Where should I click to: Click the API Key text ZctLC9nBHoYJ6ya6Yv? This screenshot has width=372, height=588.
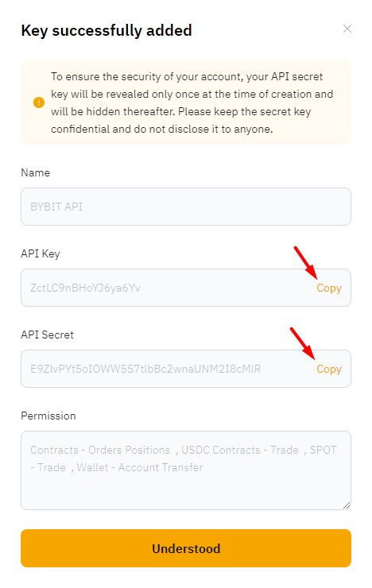[x=86, y=288]
